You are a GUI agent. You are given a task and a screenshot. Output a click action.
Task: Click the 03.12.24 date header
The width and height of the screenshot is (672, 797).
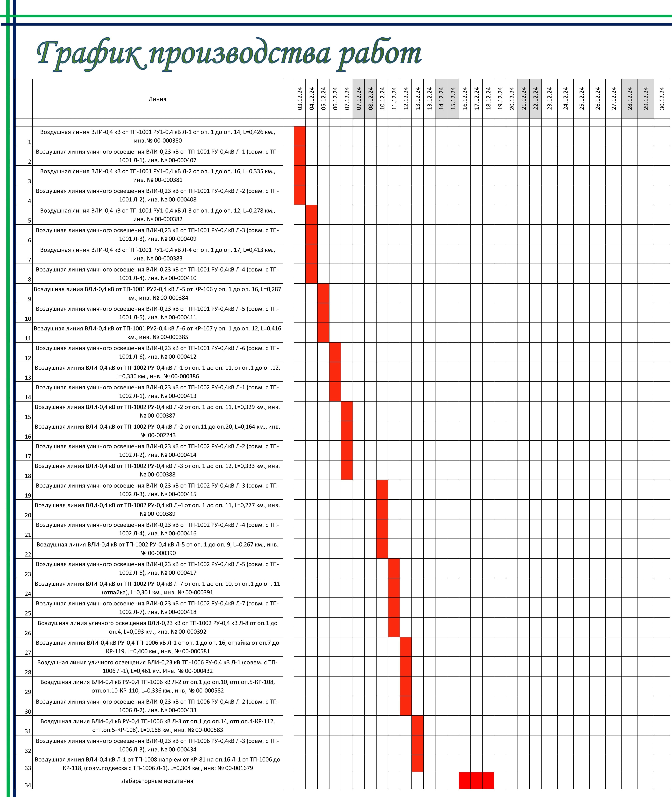click(x=300, y=99)
